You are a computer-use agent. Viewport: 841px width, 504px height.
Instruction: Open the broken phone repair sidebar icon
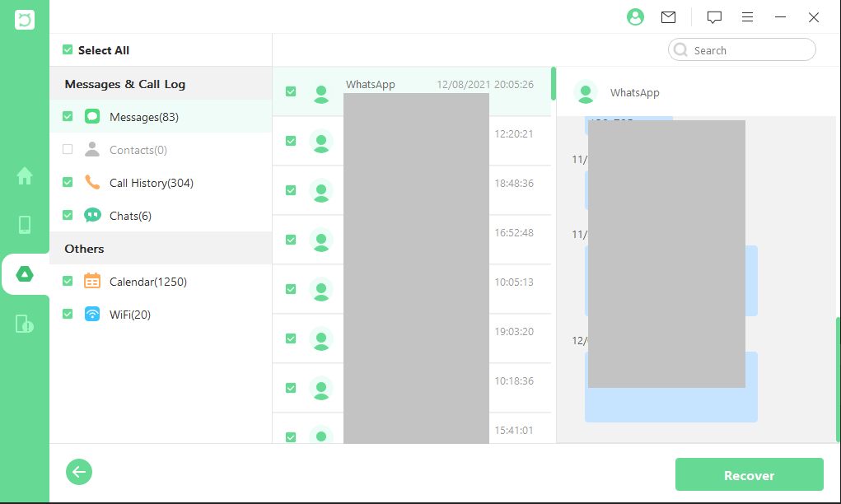[x=25, y=324]
